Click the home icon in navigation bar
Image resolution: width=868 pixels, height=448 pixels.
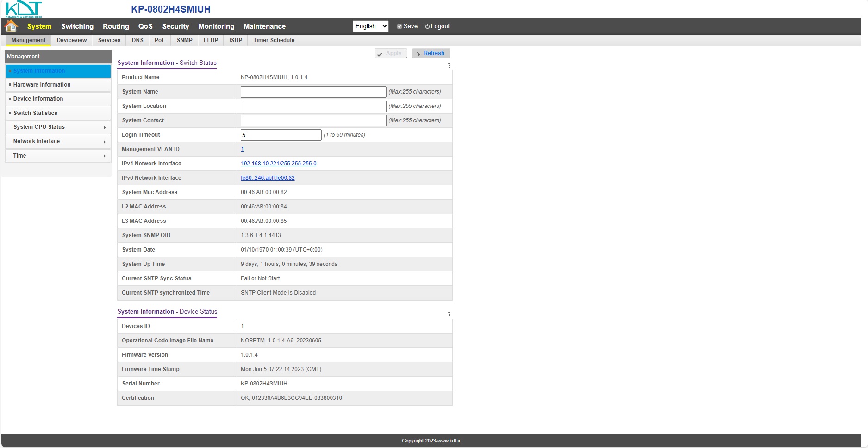click(x=11, y=26)
